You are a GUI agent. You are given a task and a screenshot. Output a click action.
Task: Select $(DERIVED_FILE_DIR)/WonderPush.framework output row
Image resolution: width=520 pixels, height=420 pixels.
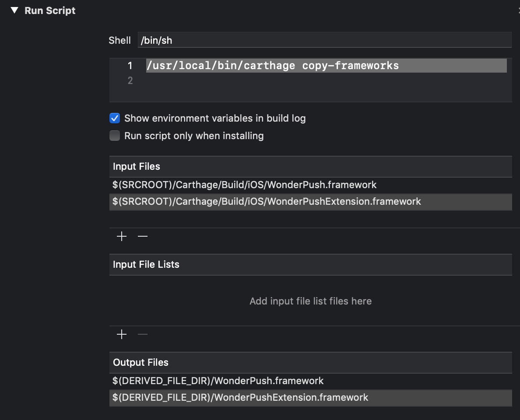310,381
